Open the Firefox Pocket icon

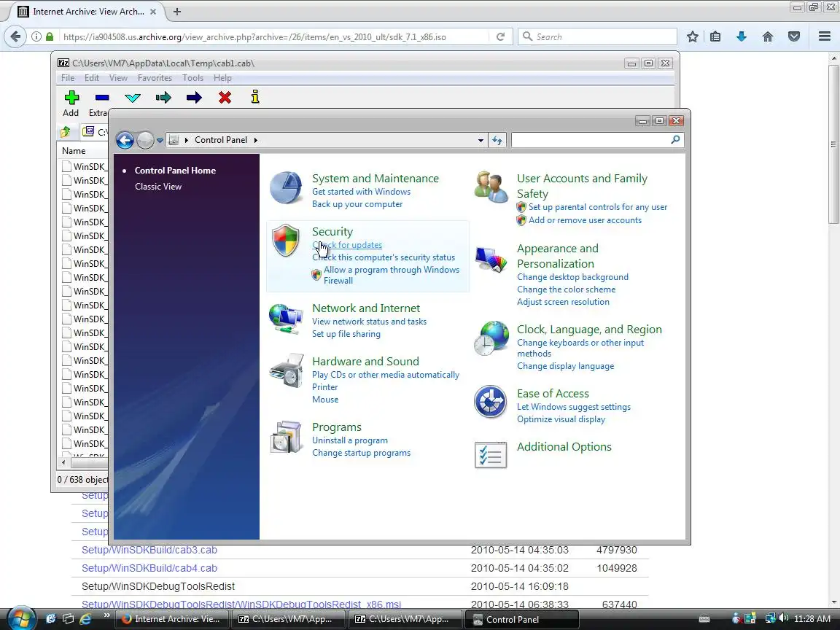coord(794,36)
